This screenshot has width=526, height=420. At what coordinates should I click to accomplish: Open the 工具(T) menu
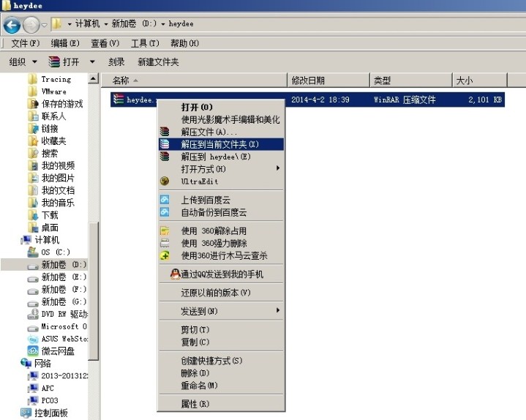(x=145, y=43)
